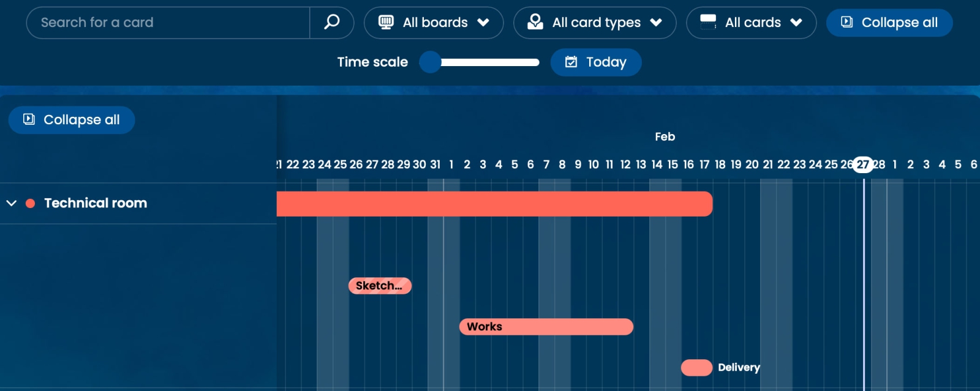Image resolution: width=980 pixels, height=391 pixels.
Task: Click the left panel Collapse all icon
Action: tap(29, 119)
